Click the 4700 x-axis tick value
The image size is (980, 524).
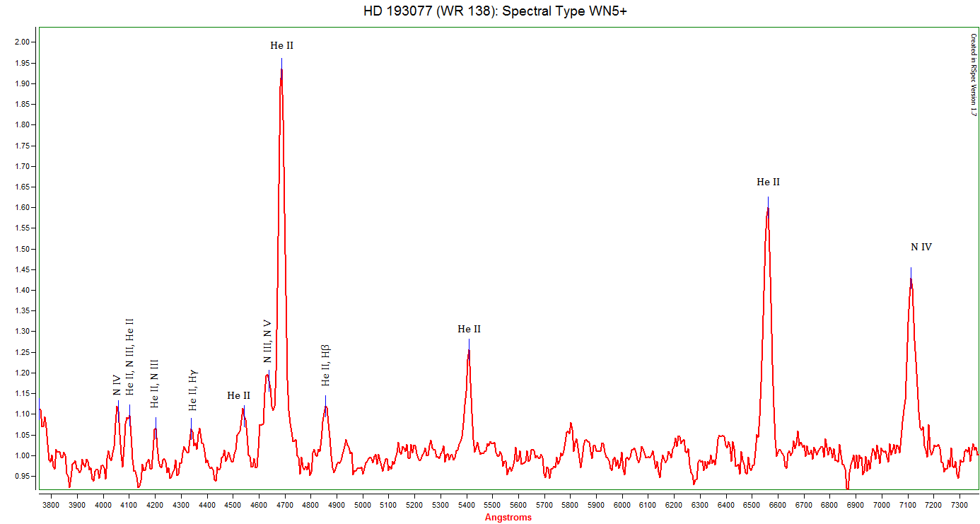[x=285, y=505]
